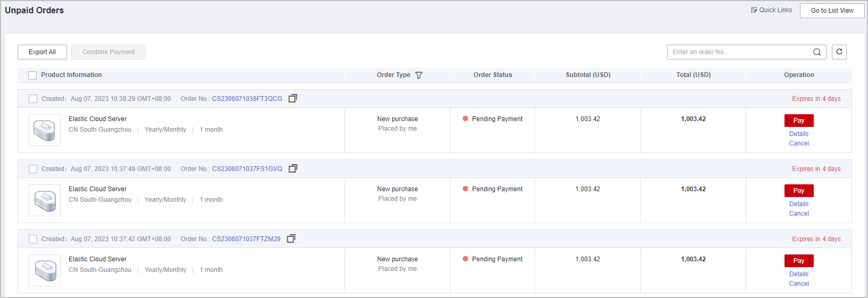Switch to List View
The height and width of the screenshot is (298, 868).
tap(832, 11)
